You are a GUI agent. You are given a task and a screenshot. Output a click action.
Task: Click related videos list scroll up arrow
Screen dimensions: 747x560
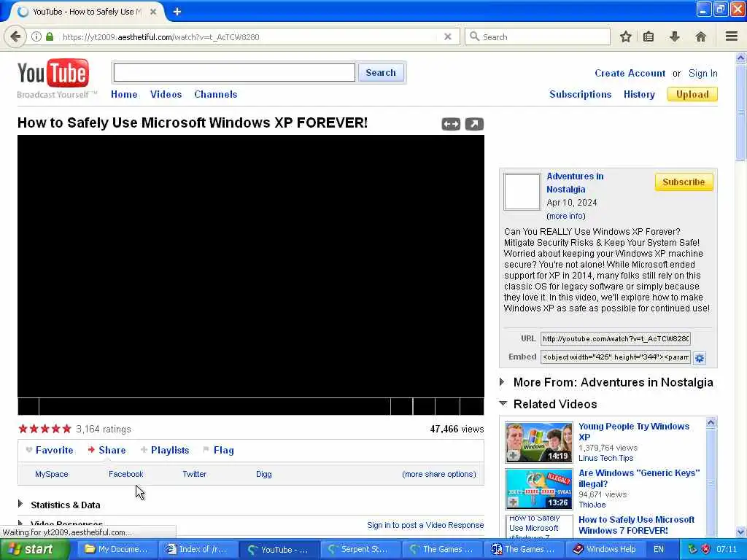[711, 422]
